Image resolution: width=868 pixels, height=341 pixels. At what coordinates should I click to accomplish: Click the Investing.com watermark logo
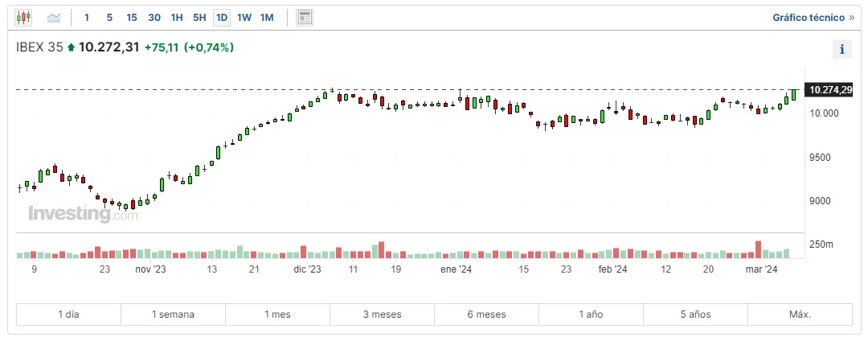pyautogui.click(x=83, y=214)
